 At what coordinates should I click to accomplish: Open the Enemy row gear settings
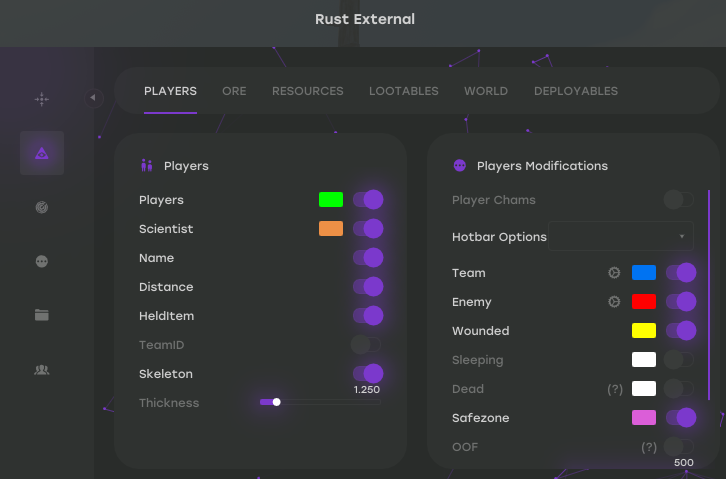pos(614,302)
